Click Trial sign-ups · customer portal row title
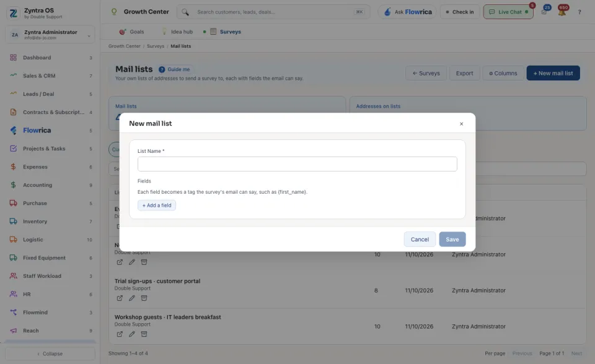Screen dimensions: 595x364 coord(157,281)
